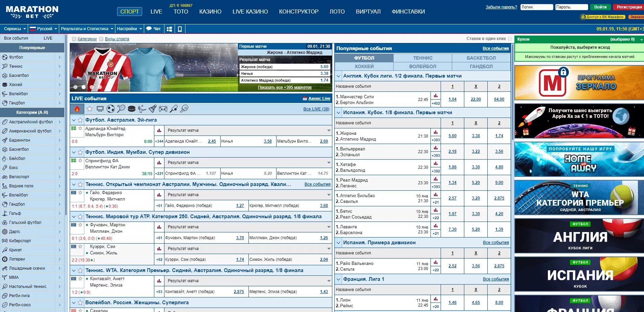Open Показать все +395 маркетов link

click(x=285, y=87)
